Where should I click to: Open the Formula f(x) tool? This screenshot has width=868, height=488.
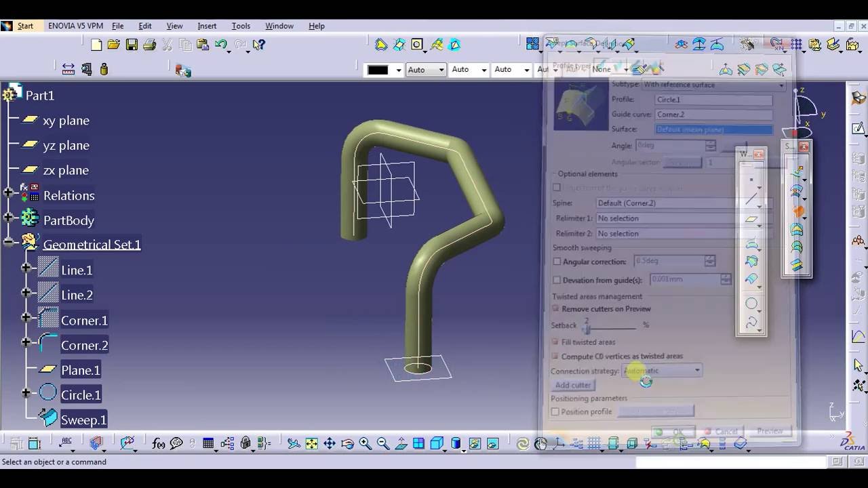point(159,444)
